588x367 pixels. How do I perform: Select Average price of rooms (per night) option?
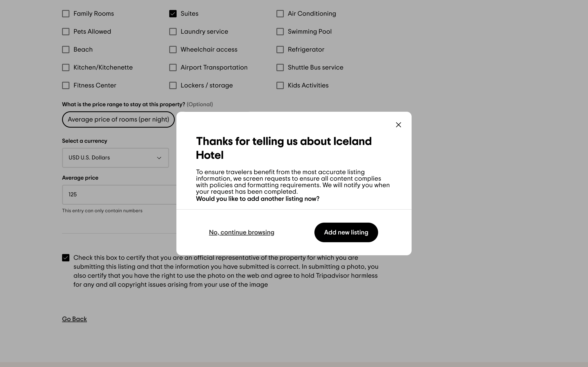(118, 119)
